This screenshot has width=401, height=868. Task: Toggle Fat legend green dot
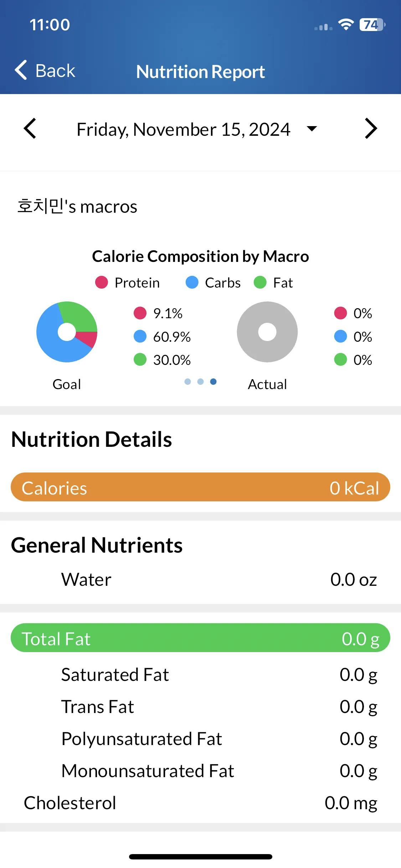click(x=260, y=282)
